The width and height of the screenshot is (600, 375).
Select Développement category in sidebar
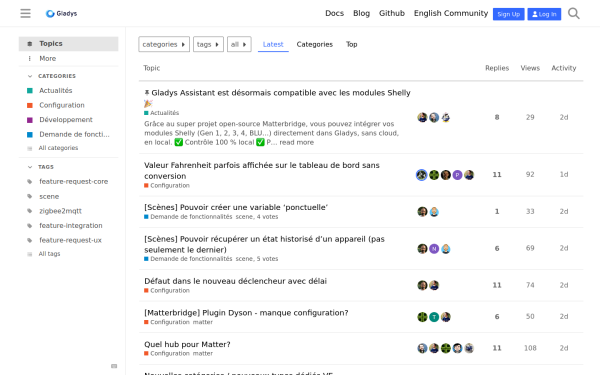[68, 120]
